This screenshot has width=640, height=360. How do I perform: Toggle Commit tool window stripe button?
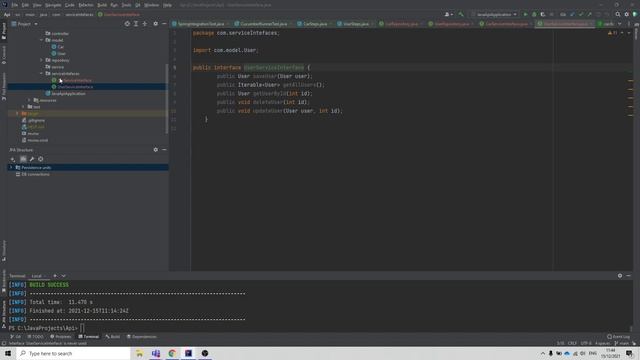point(4,55)
